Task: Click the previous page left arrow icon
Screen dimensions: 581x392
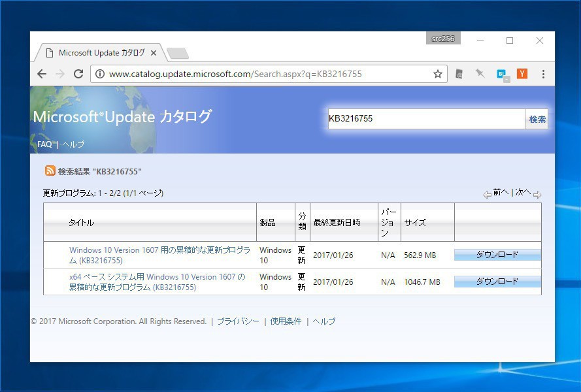Action: (487, 195)
